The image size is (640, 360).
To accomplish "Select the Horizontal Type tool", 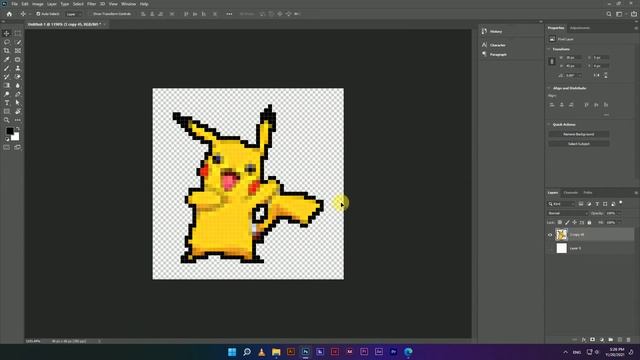I will [7, 102].
